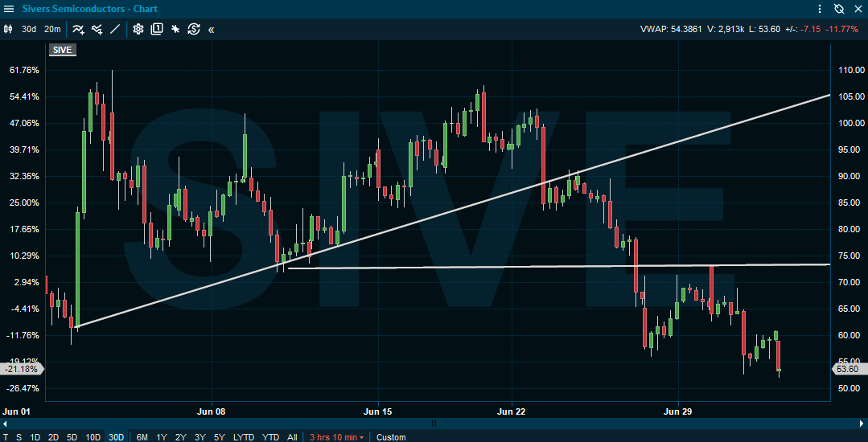The image size is (868, 442).
Task: Click the -7.15 change value
Action: click(x=810, y=29)
